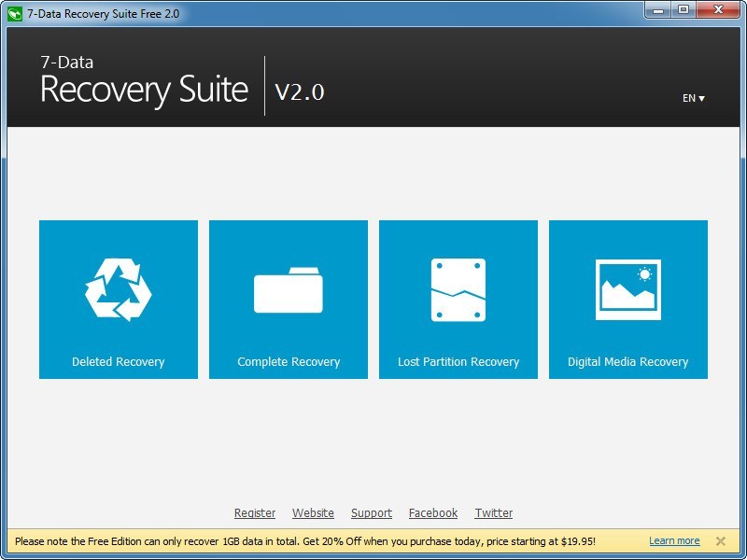
Task: Select Complete Recovery
Action: tap(288, 299)
